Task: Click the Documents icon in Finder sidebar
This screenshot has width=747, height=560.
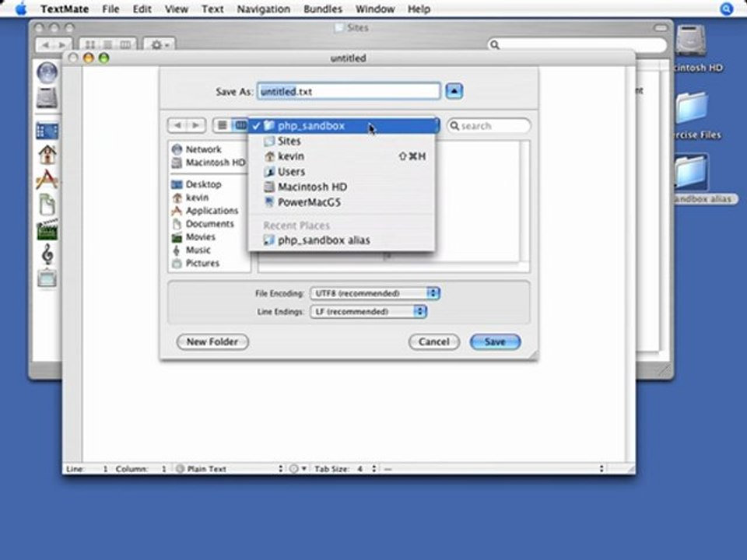Action: click(47, 205)
